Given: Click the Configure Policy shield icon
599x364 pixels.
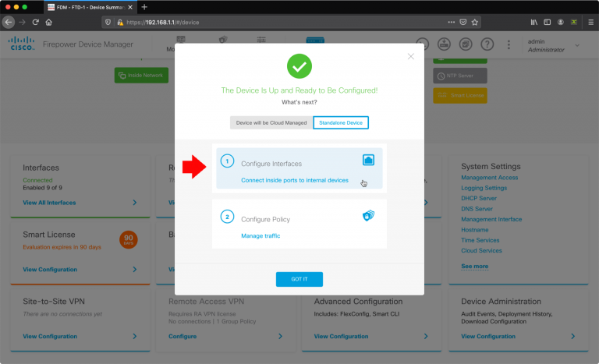Looking at the screenshot, I should [368, 216].
